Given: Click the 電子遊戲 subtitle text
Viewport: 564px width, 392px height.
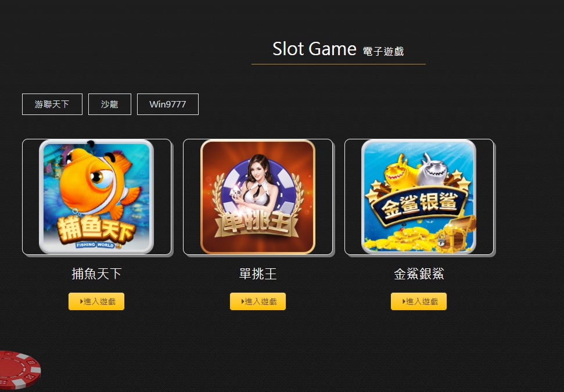Looking at the screenshot, I should (383, 52).
